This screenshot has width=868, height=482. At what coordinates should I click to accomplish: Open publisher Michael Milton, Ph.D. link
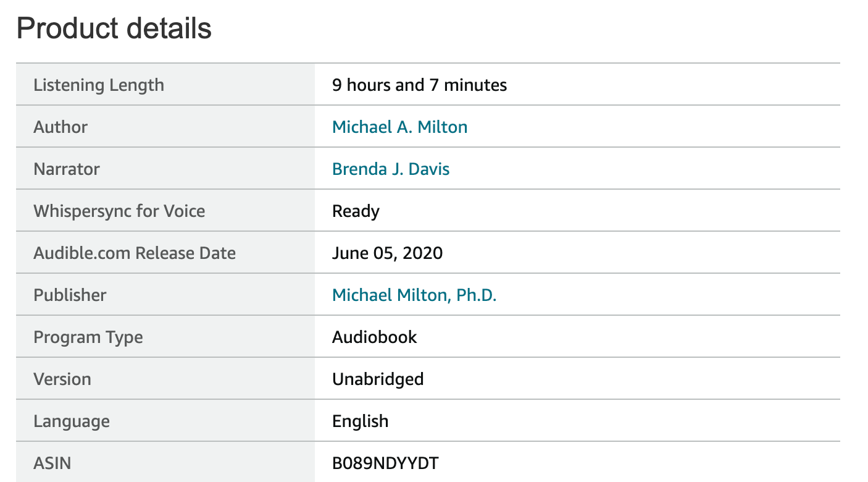[414, 295]
